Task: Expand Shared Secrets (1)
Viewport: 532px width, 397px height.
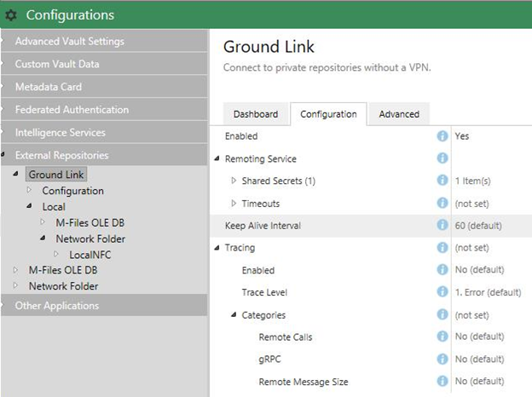Action: pyautogui.click(x=234, y=181)
